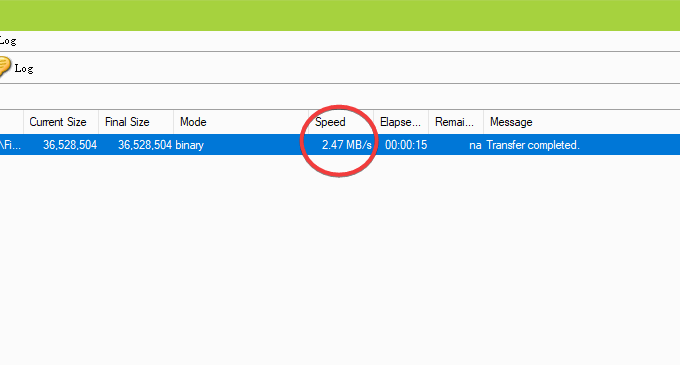Screen dimensions: 680x365
Task: Click the Mode column header
Action: [241, 122]
